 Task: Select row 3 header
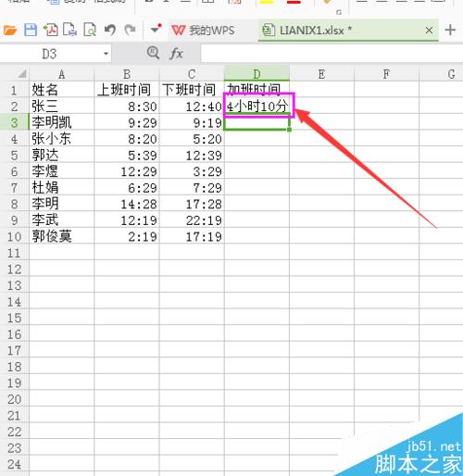coord(14,122)
